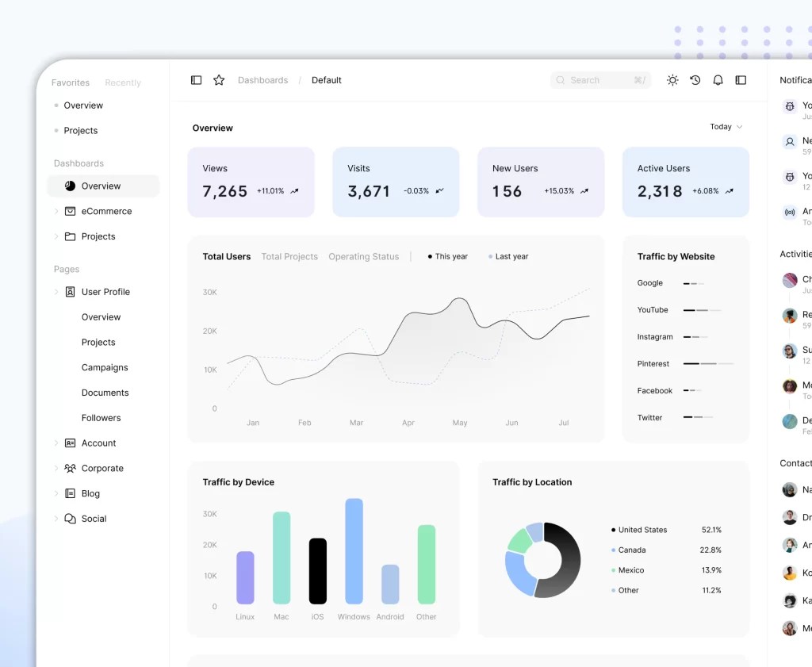Click the Windows bar in device chart
This screenshot has height=667, width=812.
pyautogui.click(x=354, y=551)
